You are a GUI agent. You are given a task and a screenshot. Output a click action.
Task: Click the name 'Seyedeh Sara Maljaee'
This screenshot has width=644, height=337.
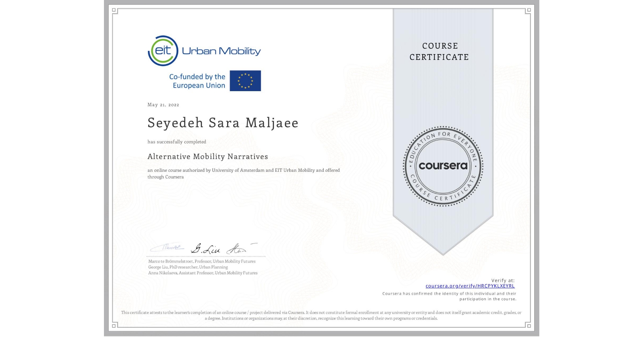(223, 123)
